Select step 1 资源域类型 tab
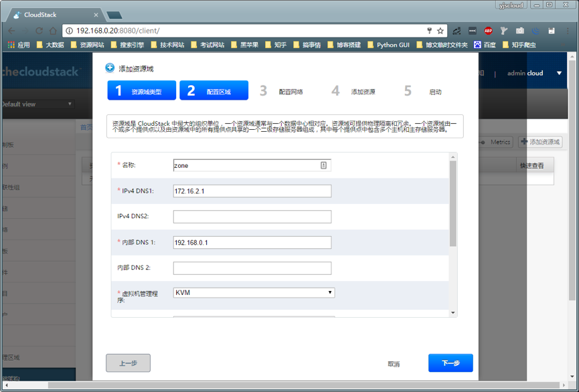Image resolution: width=579 pixels, height=392 pixels. point(141,91)
